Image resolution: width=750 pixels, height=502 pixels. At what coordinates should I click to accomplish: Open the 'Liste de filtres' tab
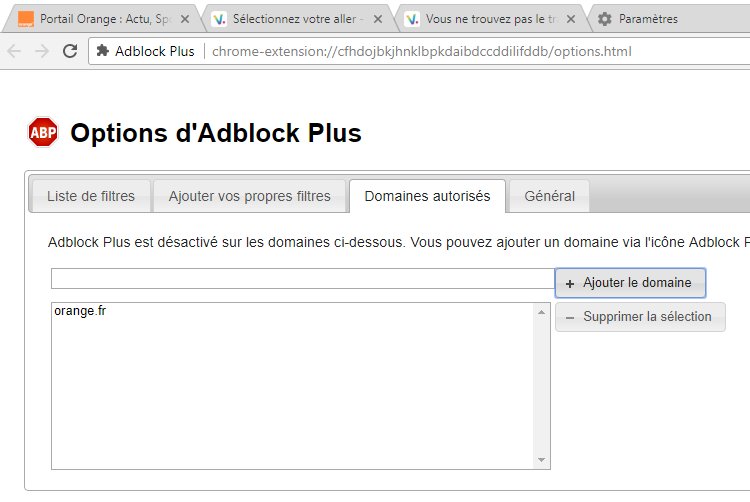91,196
